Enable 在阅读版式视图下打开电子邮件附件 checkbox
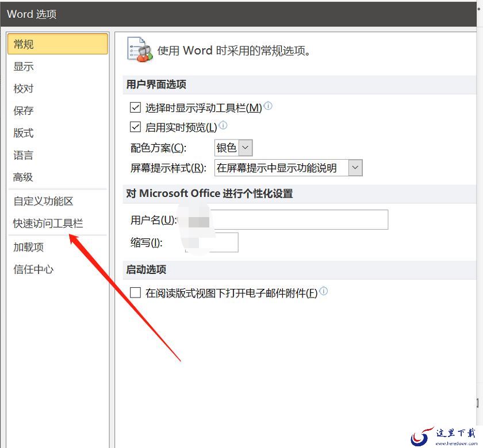 pos(135,292)
